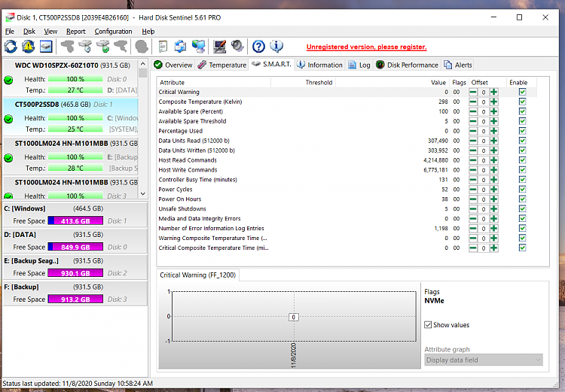Click the hard disk drive toolbar icon
Image resolution: width=565 pixels, height=392 pixels.
(46, 47)
